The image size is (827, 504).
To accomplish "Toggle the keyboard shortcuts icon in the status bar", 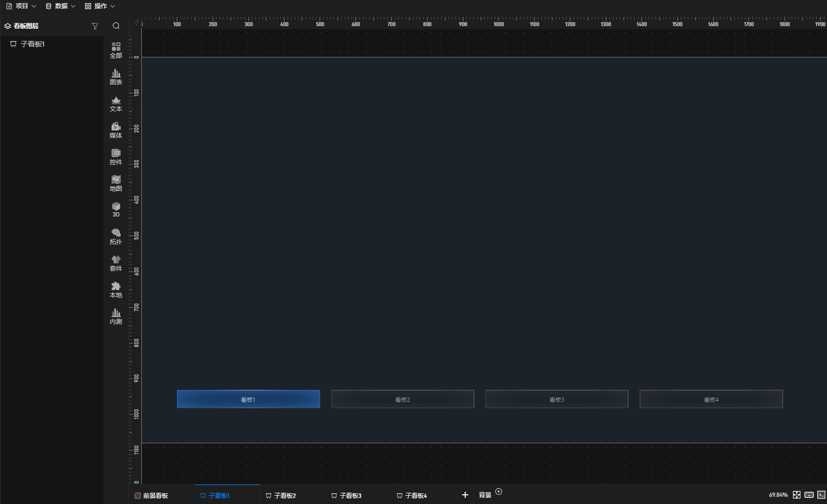I will [809, 495].
